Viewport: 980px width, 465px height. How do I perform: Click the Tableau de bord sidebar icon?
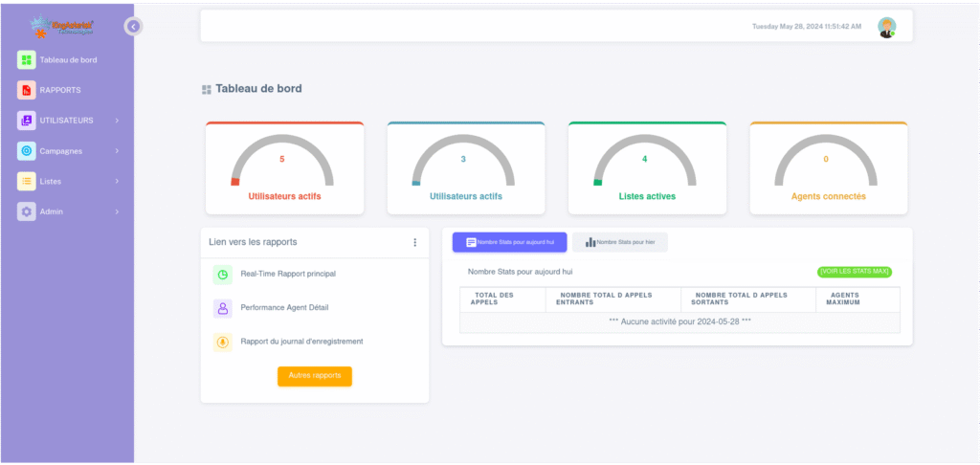tap(27, 59)
